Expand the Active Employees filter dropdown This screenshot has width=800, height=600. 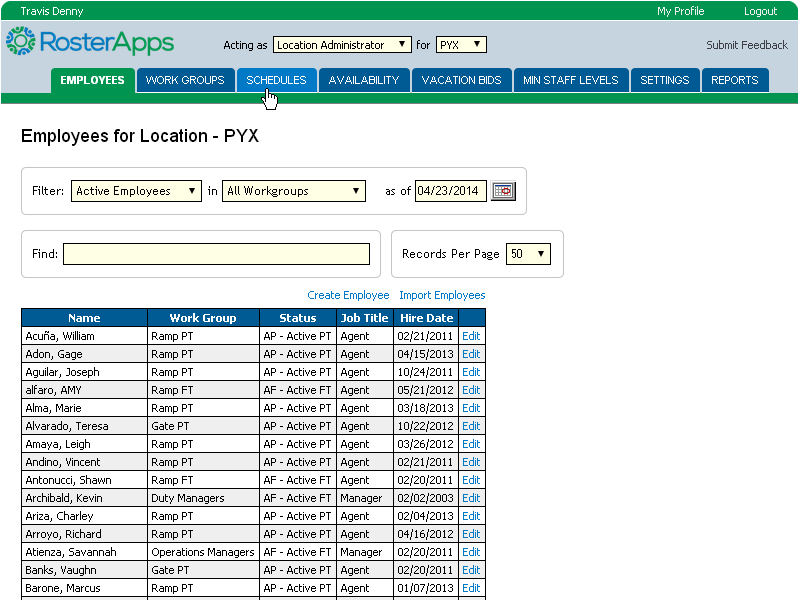click(136, 191)
